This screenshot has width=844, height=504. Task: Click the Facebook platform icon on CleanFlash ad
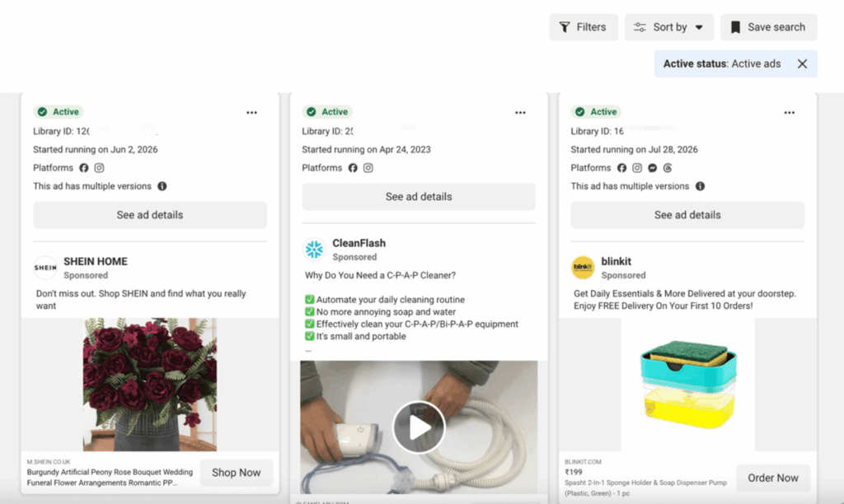pyautogui.click(x=353, y=168)
